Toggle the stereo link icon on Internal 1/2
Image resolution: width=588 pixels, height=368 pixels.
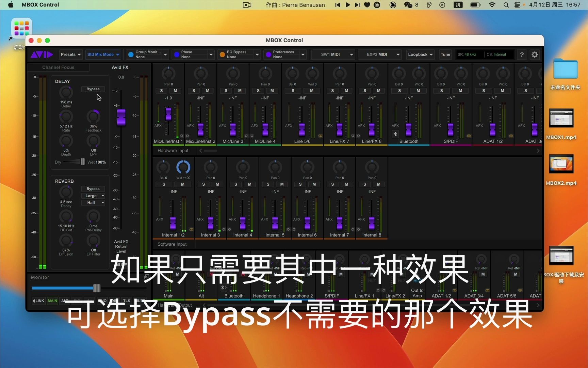(191, 229)
